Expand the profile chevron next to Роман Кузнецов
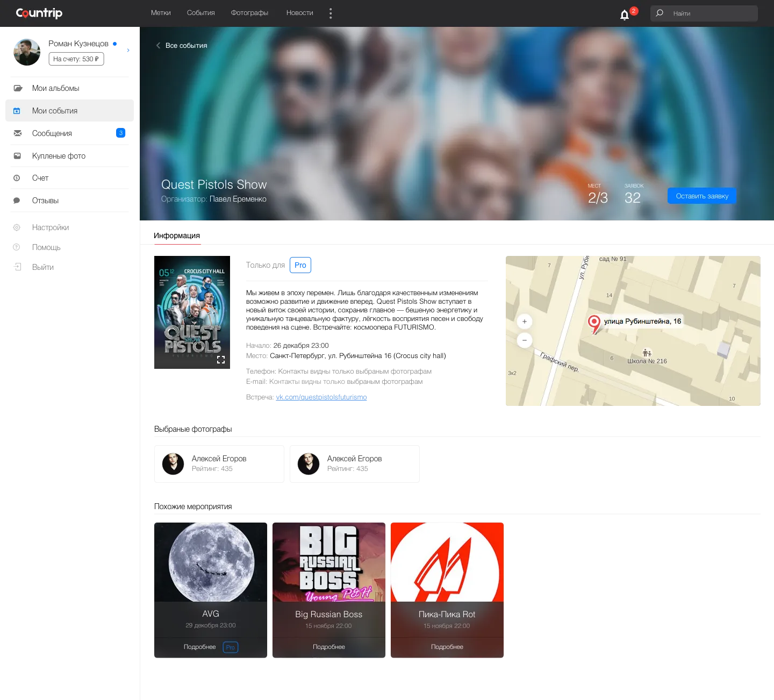 click(128, 51)
